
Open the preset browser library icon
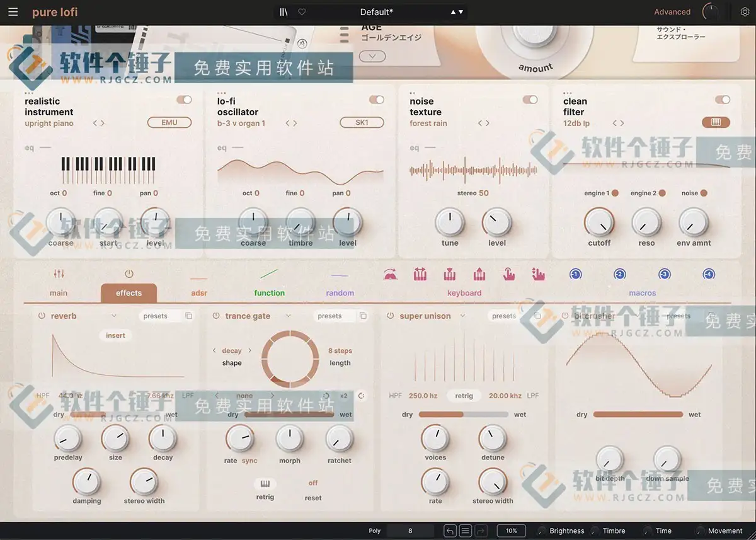point(283,12)
